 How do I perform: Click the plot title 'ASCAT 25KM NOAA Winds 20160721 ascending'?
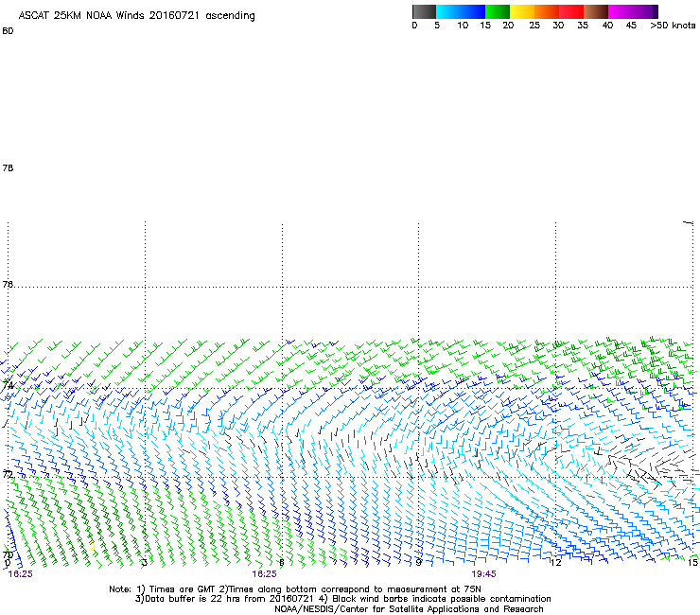click(x=136, y=16)
